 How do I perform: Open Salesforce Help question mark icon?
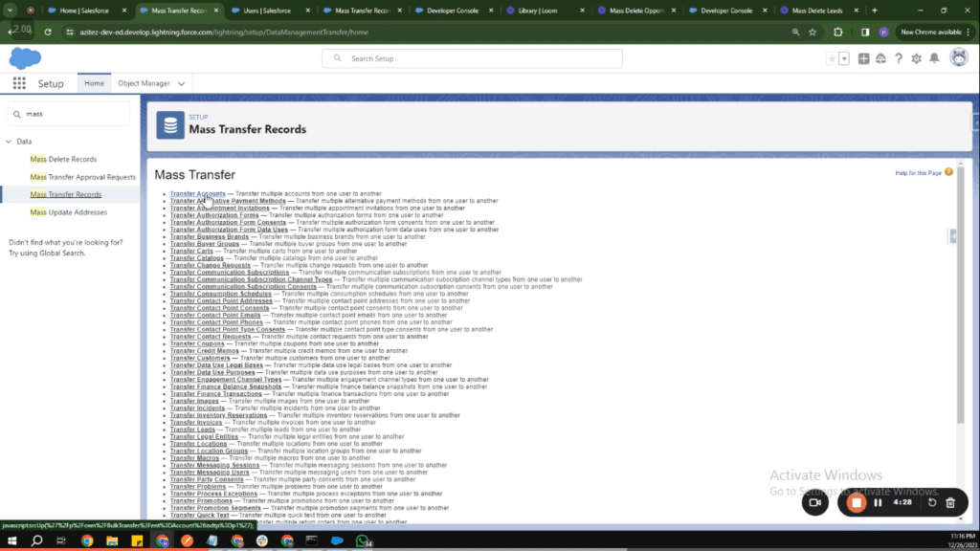coord(898,58)
